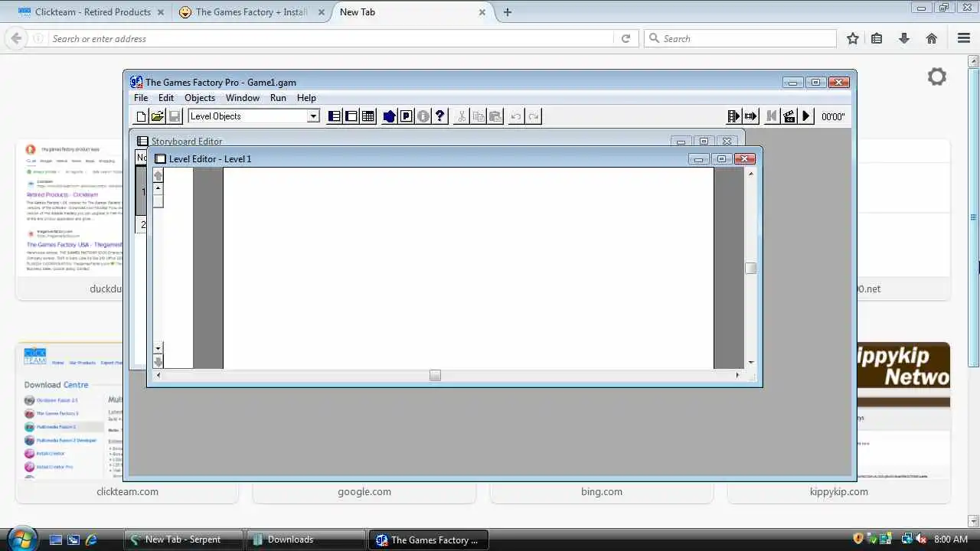Go to the browser Home icon
The width and height of the screenshot is (980, 551).
932,38
